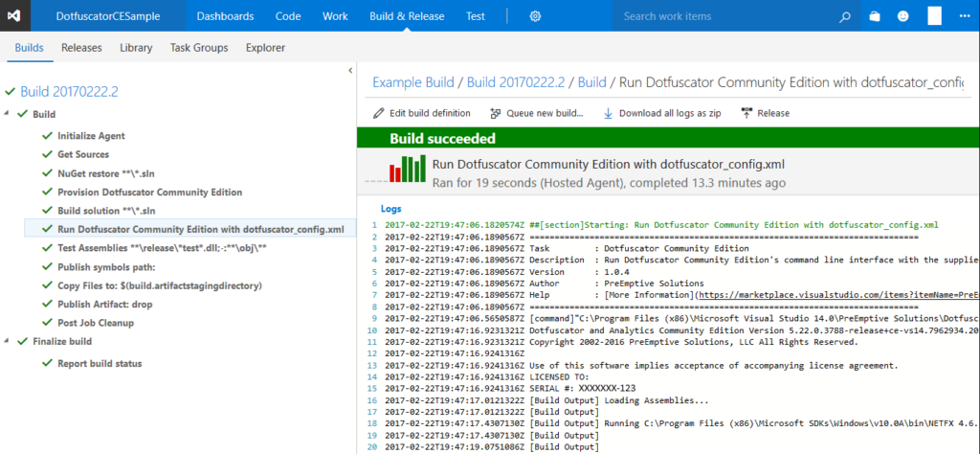980x454 pixels.
Task: Click the Release button label
Action: coord(773,113)
